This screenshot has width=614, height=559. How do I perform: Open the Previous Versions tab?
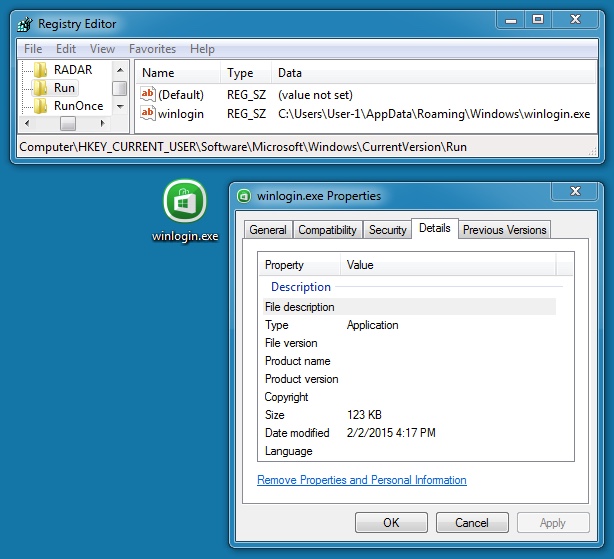click(x=504, y=230)
